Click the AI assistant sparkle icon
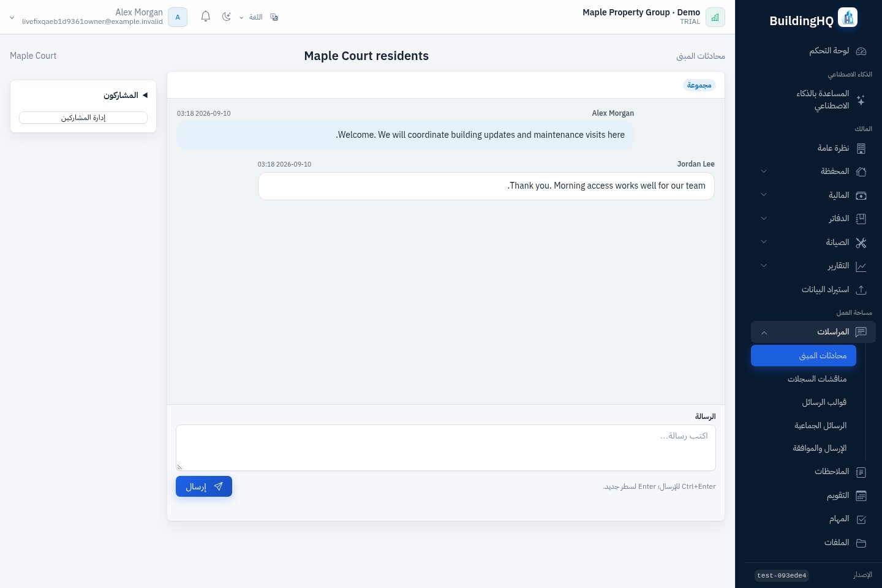Viewport: 882px width, 588px height. (861, 100)
